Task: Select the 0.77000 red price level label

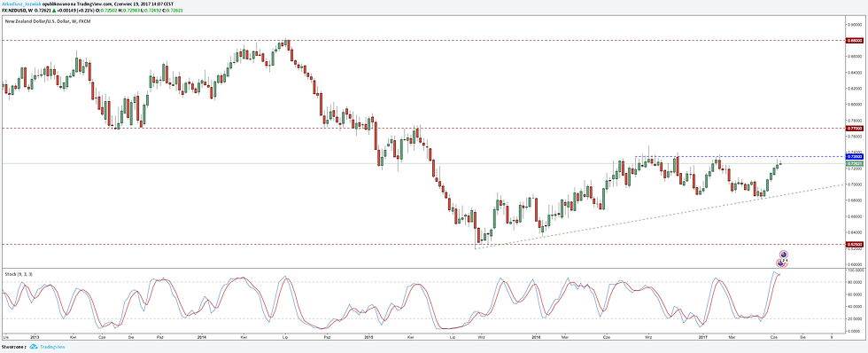Action: click(x=854, y=128)
